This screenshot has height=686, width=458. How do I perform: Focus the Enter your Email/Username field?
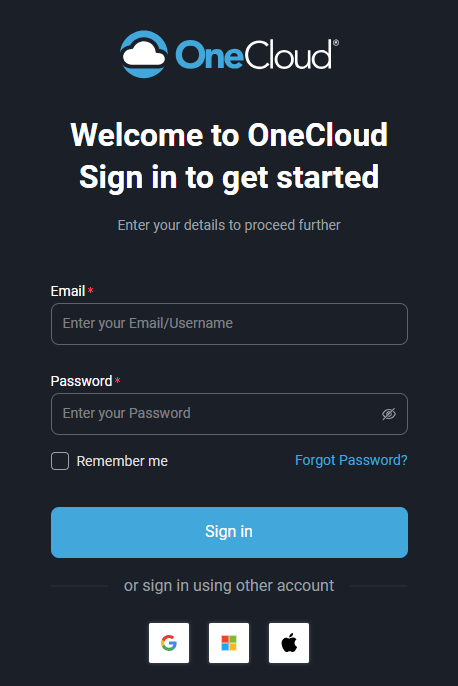pyautogui.click(x=229, y=324)
